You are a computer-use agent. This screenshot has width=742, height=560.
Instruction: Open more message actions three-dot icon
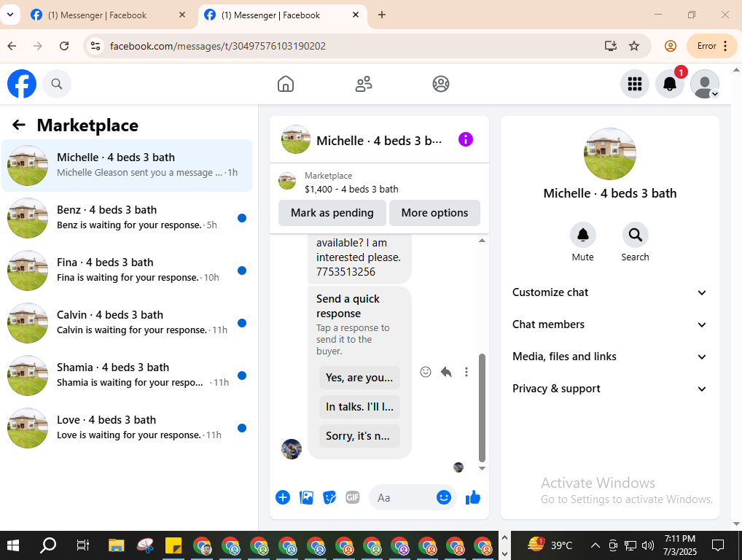[x=466, y=372]
